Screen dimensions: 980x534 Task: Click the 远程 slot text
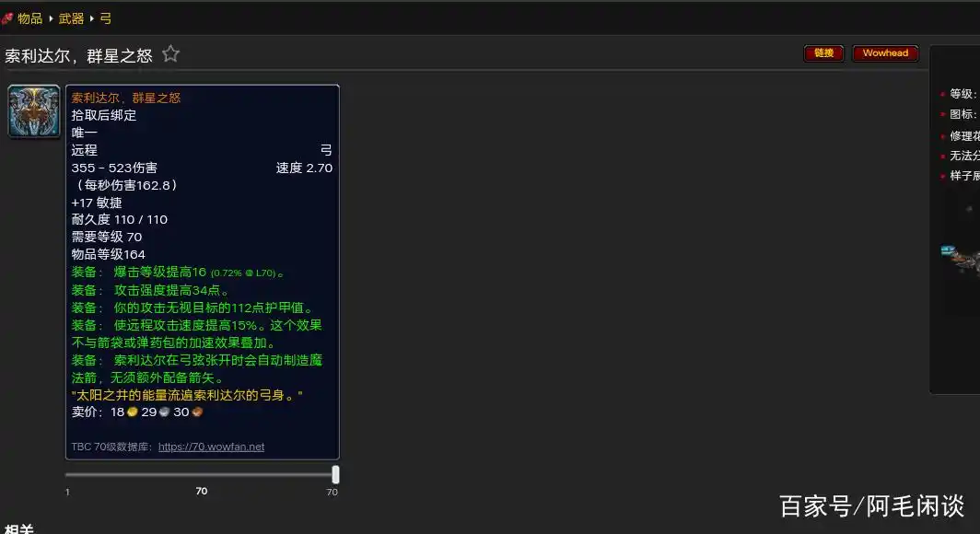tap(85, 150)
